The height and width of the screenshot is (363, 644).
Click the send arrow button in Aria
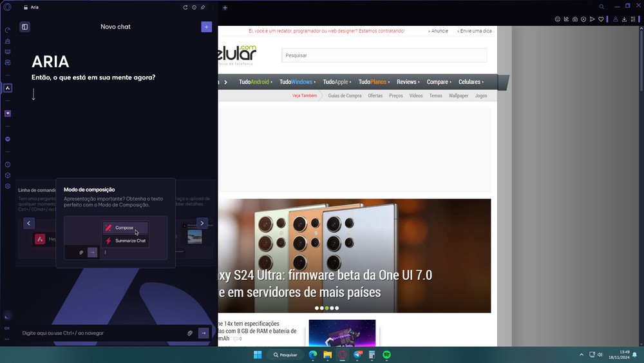pyautogui.click(x=204, y=333)
